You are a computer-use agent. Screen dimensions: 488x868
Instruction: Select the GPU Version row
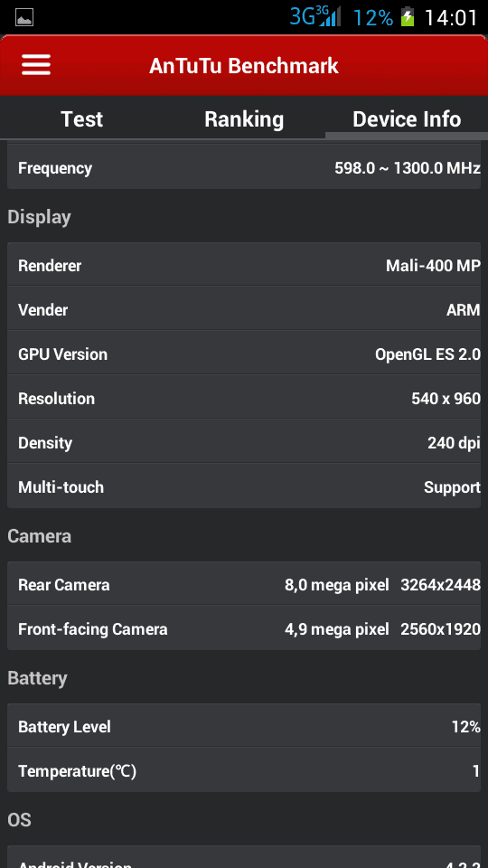point(244,354)
